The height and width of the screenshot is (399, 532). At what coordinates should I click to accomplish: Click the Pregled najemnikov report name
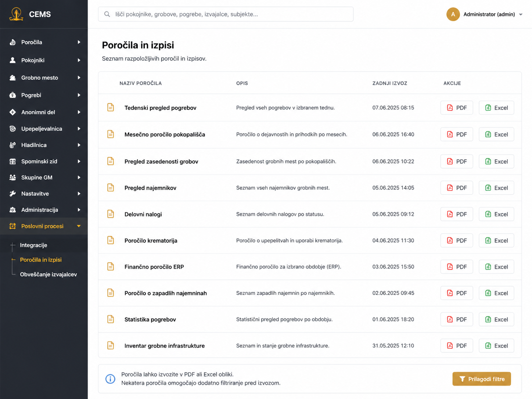150,188
